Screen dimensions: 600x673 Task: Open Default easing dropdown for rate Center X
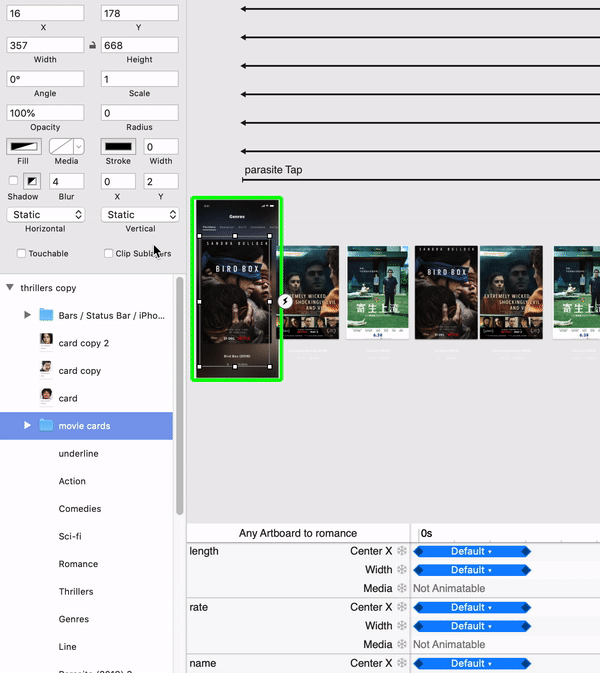tap(472, 607)
